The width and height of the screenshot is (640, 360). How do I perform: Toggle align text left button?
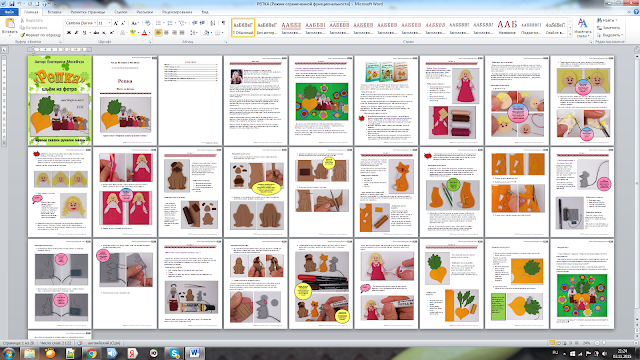[158, 33]
